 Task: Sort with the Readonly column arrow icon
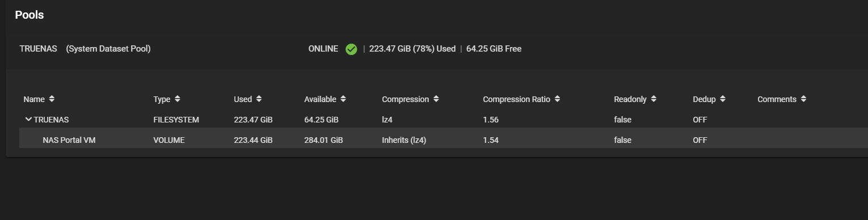(x=654, y=99)
